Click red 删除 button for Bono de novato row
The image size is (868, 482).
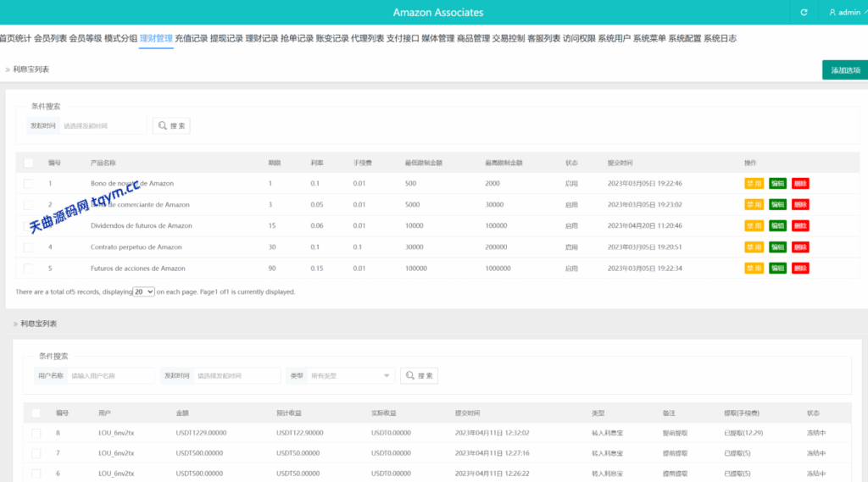pos(800,184)
